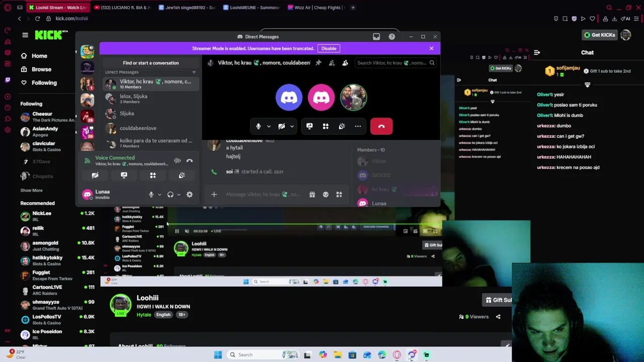644x362 pixels.
Task: Search within the Viktor group chat
Action: [395, 63]
